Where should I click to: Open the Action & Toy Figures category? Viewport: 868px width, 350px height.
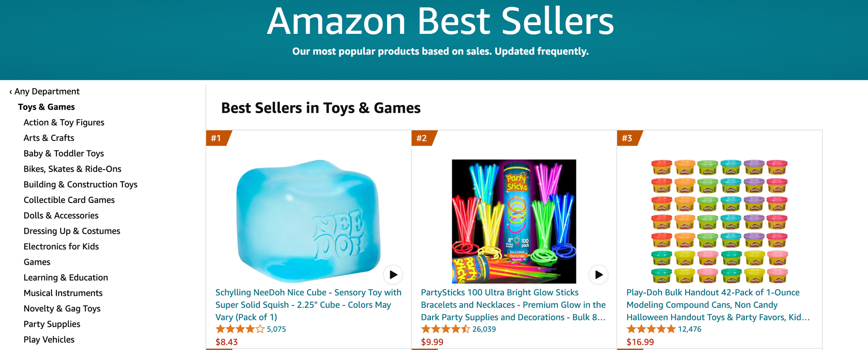click(64, 122)
